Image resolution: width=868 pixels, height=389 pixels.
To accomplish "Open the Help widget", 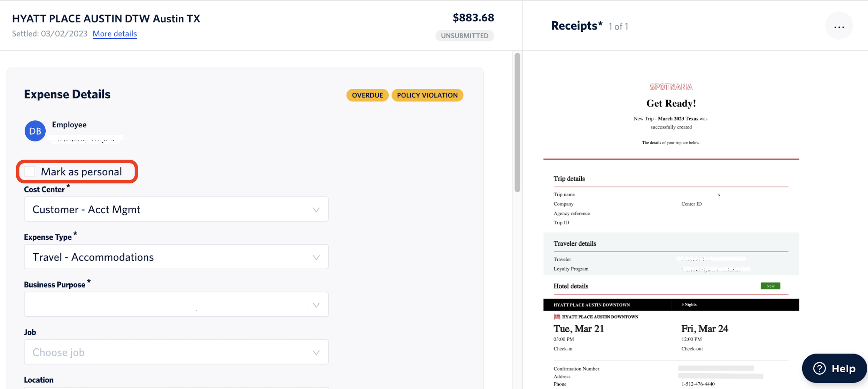I will (834, 368).
